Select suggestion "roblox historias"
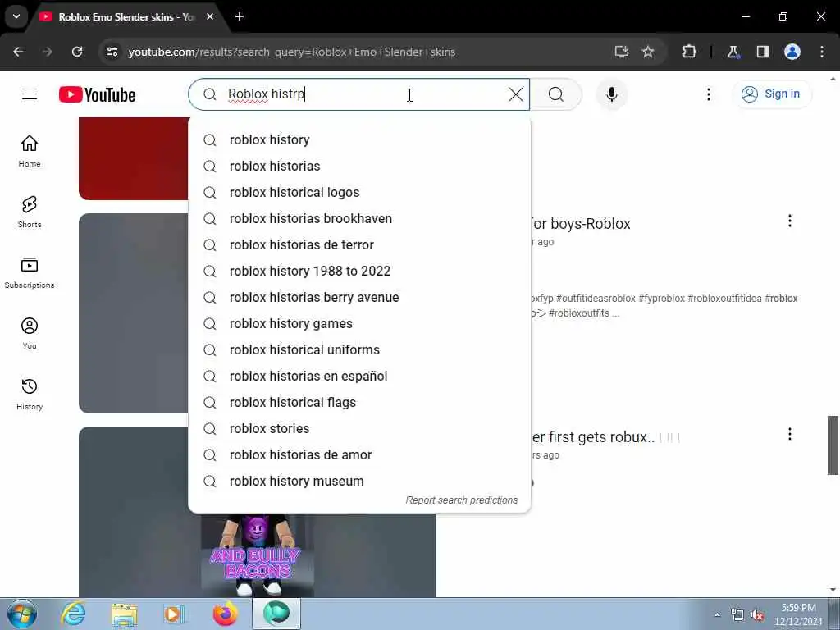This screenshot has width=840, height=630. 359,166
